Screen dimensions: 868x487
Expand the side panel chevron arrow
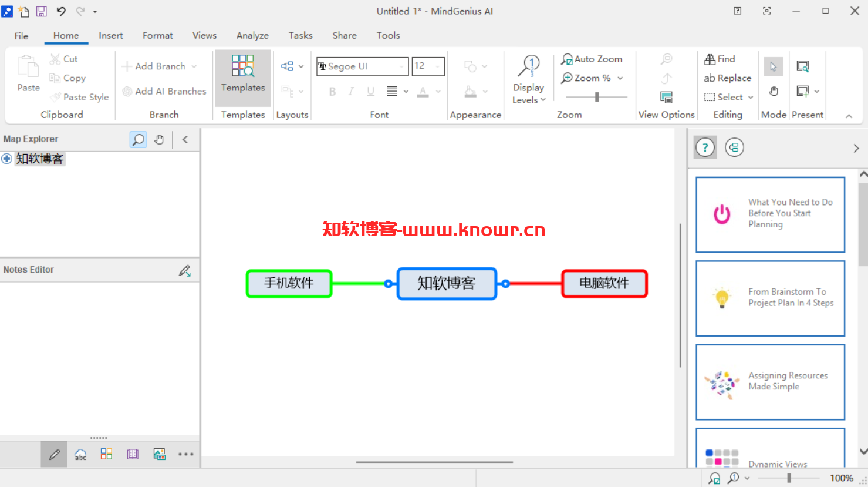856,149
